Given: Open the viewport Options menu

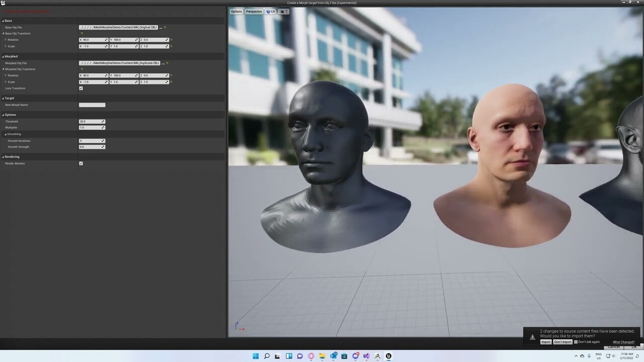Looking at the screenshot, I should pos(236,11).
